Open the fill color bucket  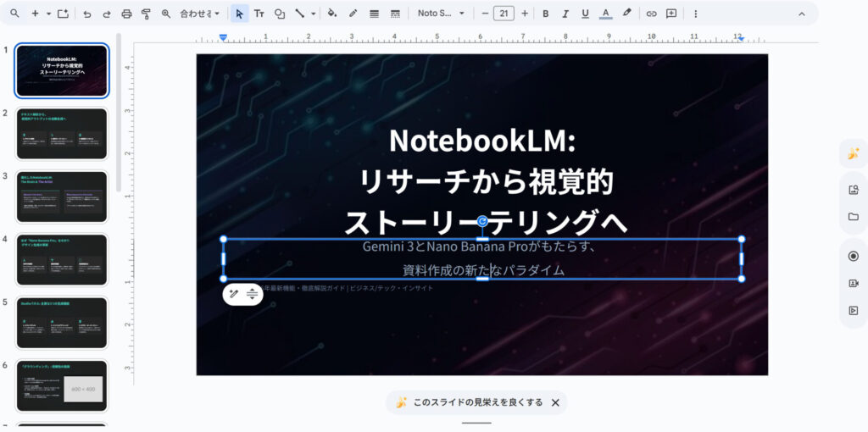pos(332,14)
